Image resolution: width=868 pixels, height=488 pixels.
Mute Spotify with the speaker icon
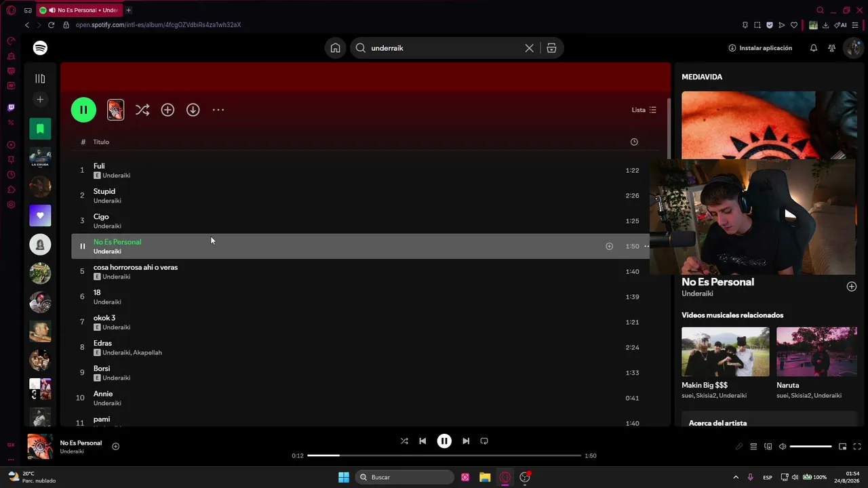[782, 447]
